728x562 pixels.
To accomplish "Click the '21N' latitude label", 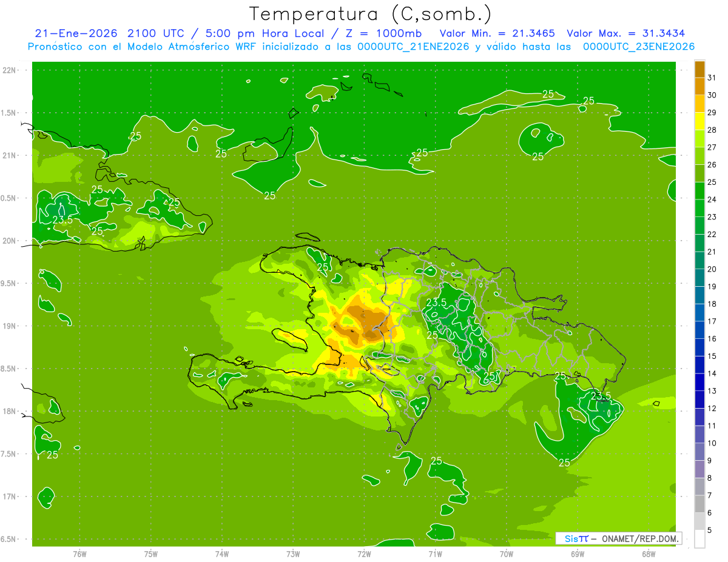I will tap(10, 156).
